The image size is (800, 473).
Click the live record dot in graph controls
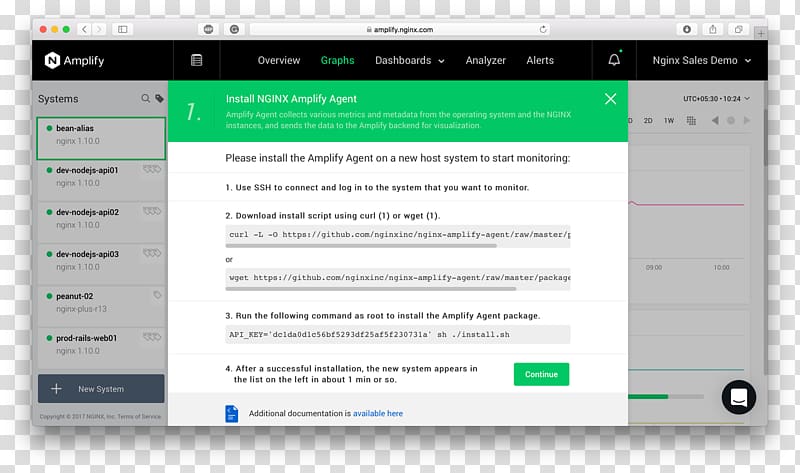point(731,120)
